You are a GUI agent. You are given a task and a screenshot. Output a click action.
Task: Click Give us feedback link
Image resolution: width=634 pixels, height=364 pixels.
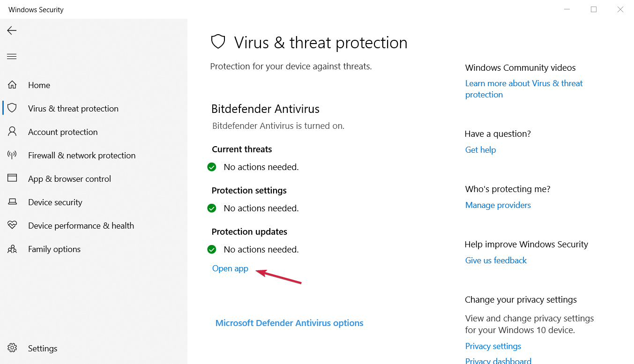[496, 260]
